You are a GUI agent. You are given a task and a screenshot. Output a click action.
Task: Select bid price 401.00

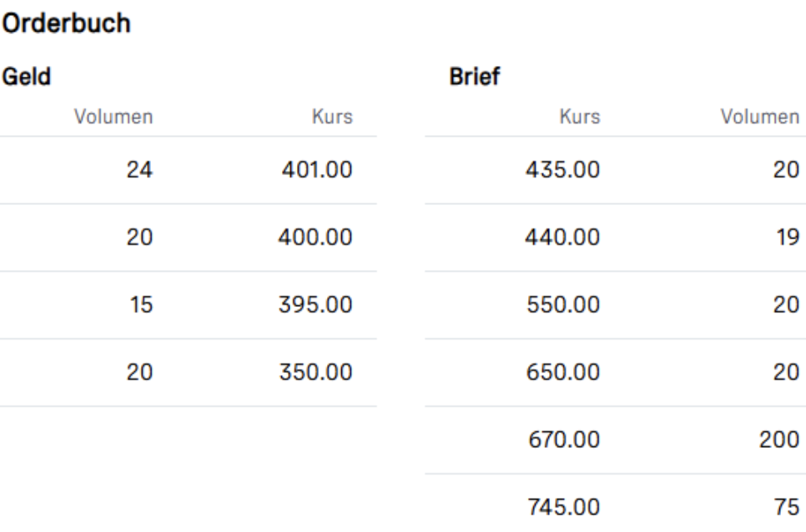point(317,169)
